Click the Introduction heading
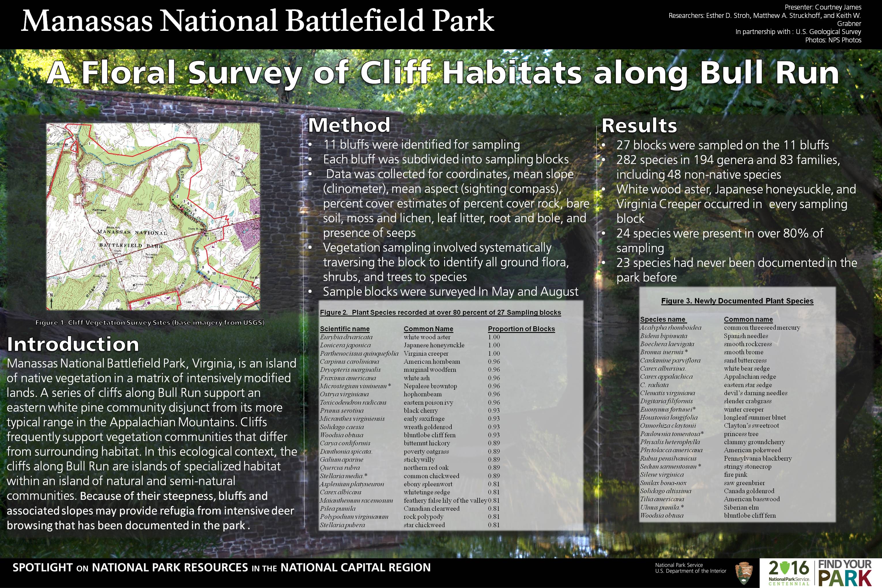 click(73, 344)
